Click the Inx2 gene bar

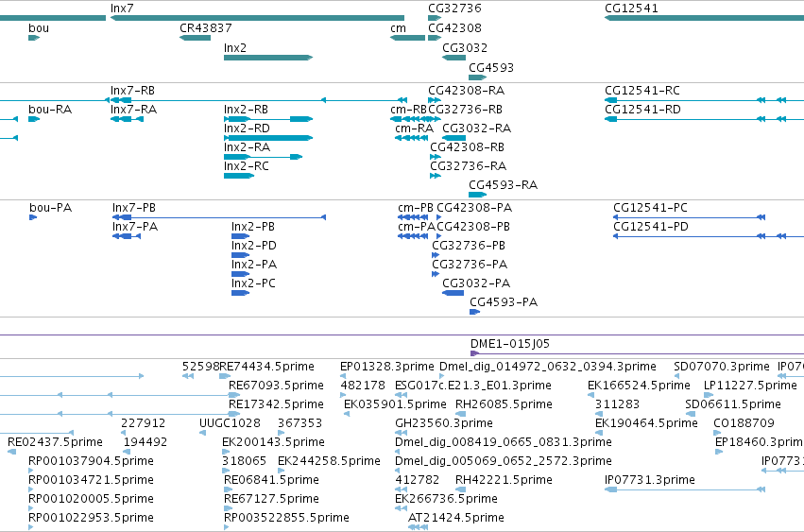[x=268, y=58]
